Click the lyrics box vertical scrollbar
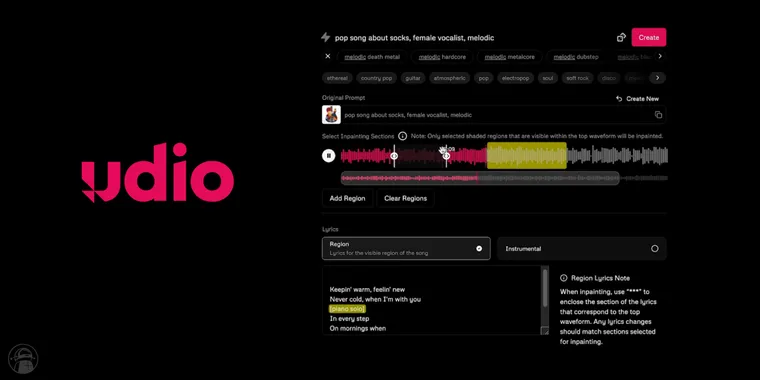This screenshot has width=760, height=380. tap(545, 289)
